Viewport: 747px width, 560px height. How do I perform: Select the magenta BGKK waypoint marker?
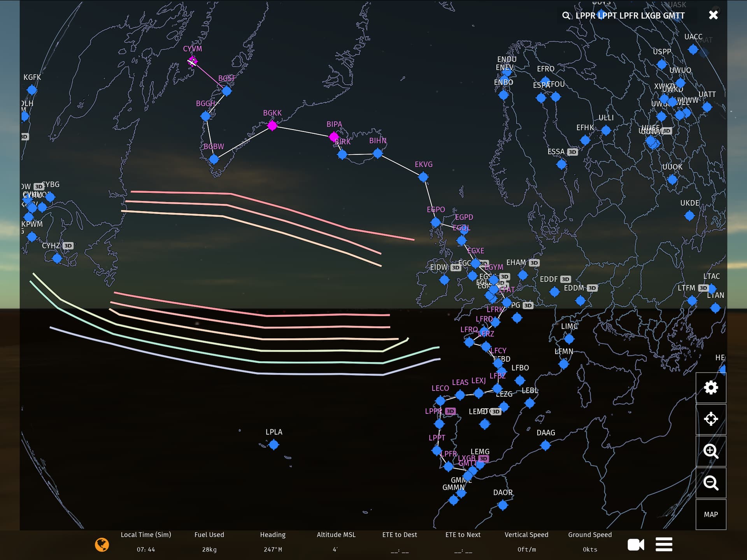point(272,126)
